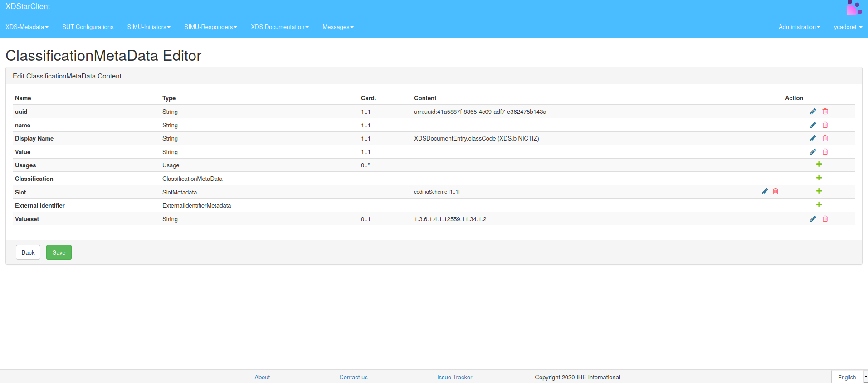
Task: Edit the codingScheme slot entry
Action: [x=765, y=191]
